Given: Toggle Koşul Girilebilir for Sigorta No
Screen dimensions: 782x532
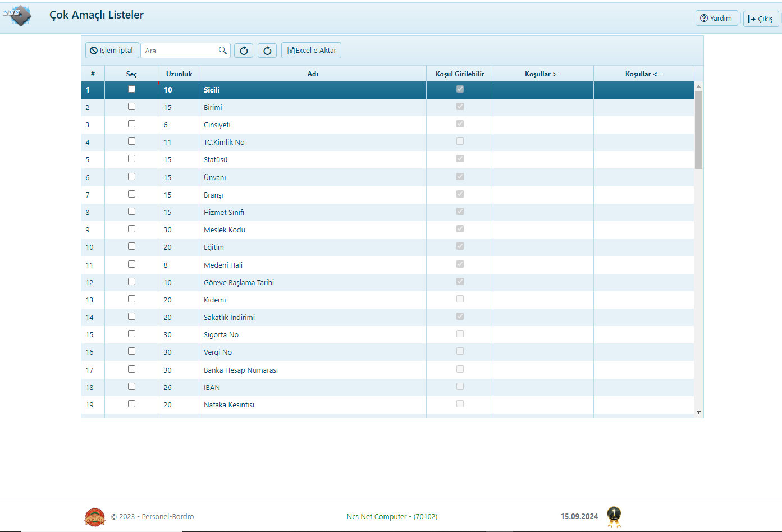Looking at the screenshot, I should click(460, 334).
